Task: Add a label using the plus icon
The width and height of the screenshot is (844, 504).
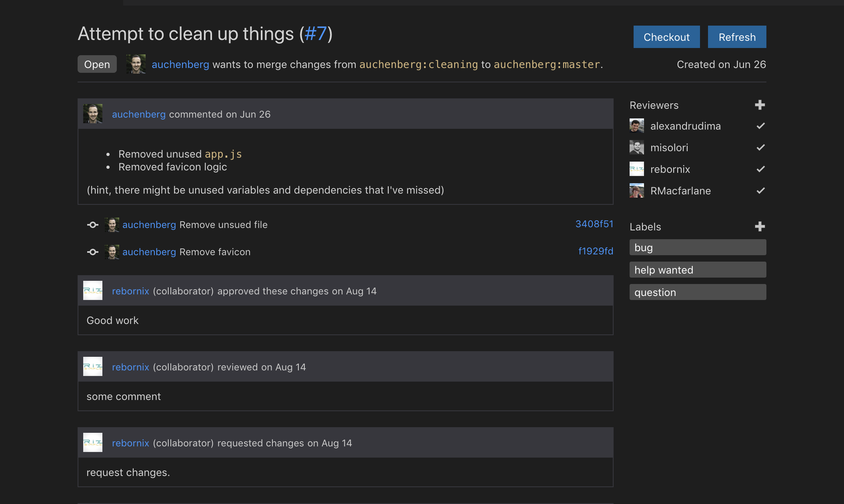Action: tap(760, 226)
